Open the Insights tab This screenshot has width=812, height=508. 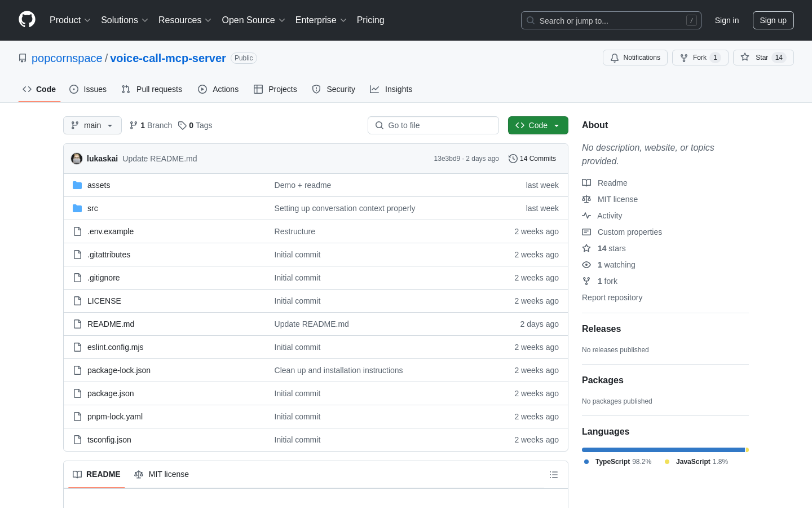pyautogui.click(x=391, y=89)
